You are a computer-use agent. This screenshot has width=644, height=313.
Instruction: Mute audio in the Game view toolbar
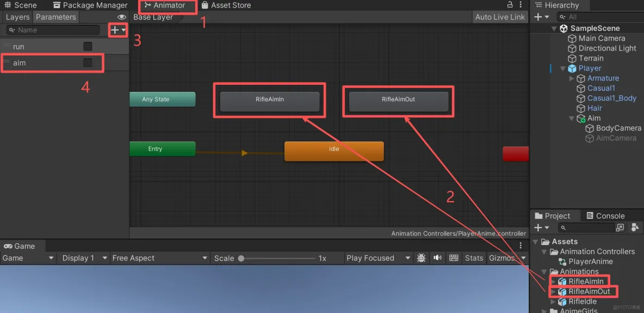[437, 258]
